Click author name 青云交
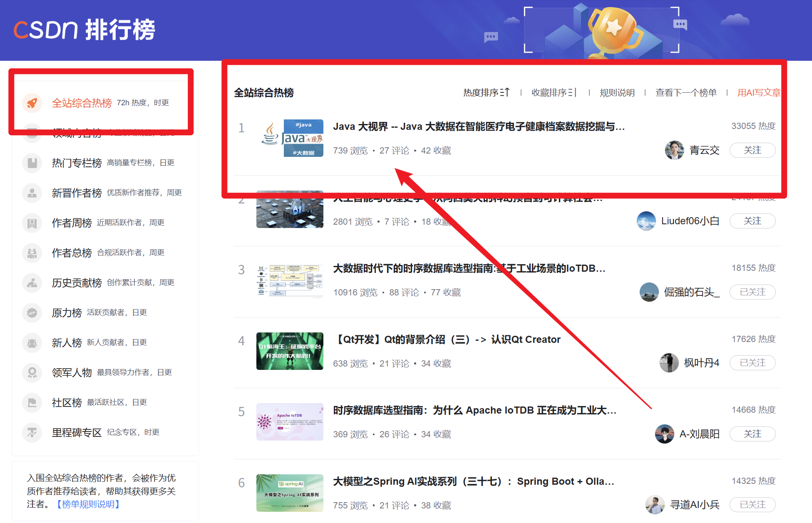 click(704, 150)
